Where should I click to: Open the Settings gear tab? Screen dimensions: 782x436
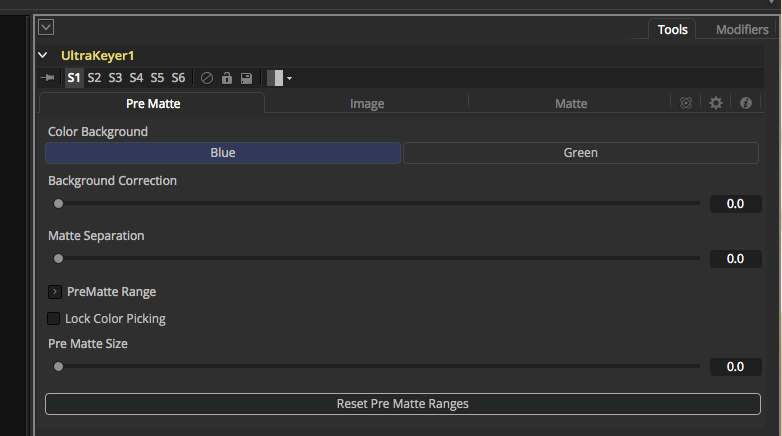pyautogui.click(x=715, y=103)
